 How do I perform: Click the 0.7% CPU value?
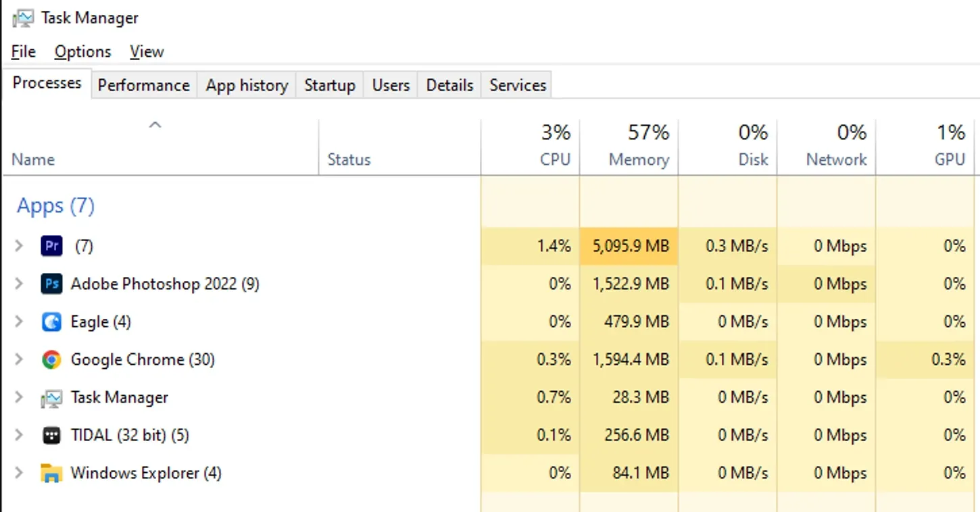tap(554, 397)
